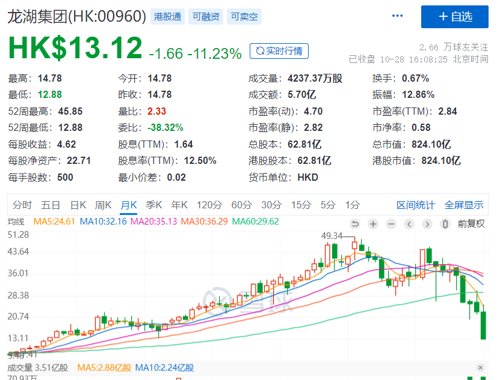This screenshot has width=500, height=380.
Task: Shift chart left with previous arrow
Action: 409,224
